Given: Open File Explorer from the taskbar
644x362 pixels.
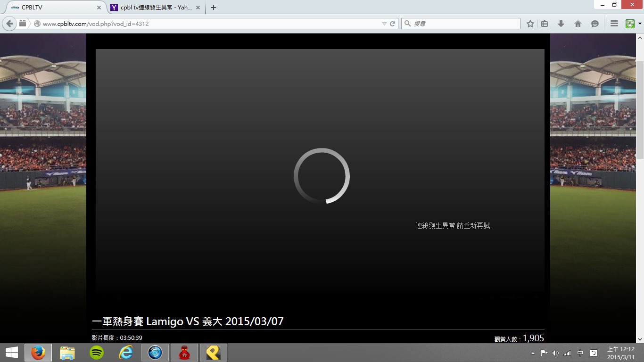Looking at the screenshot, I should coord(67,353).
